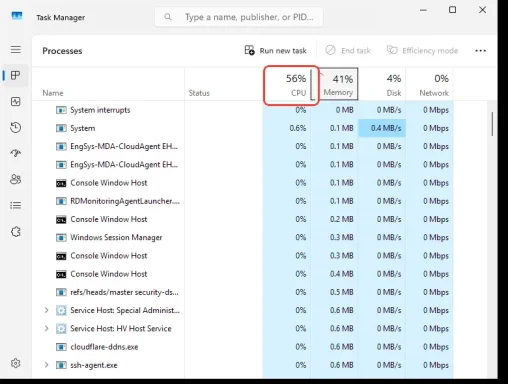Screen dimensions: 508x384
Task: Sort by the CPU column header
Action: point(287,85)
